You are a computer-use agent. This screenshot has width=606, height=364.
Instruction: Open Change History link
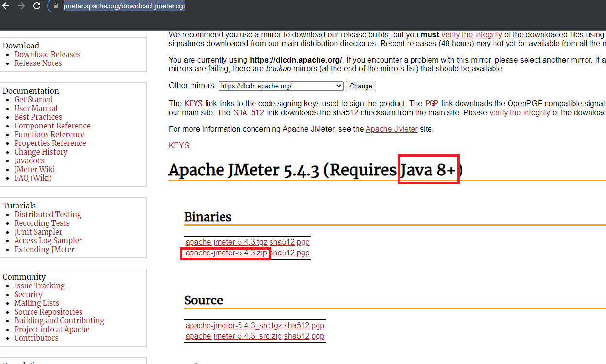(41, 152)
